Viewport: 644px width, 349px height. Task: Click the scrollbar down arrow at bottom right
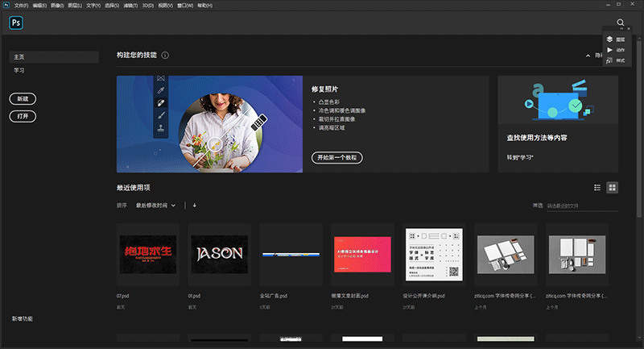(639, 339)
